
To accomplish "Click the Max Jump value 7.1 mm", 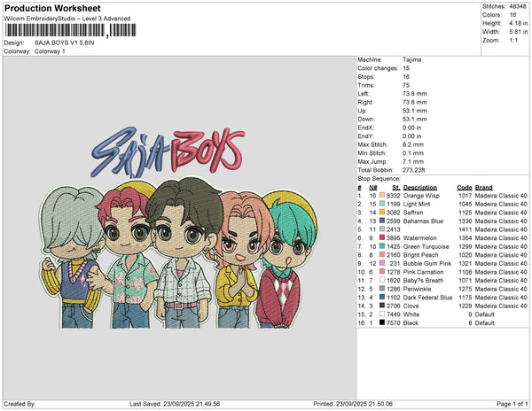I will pos(413,161).
